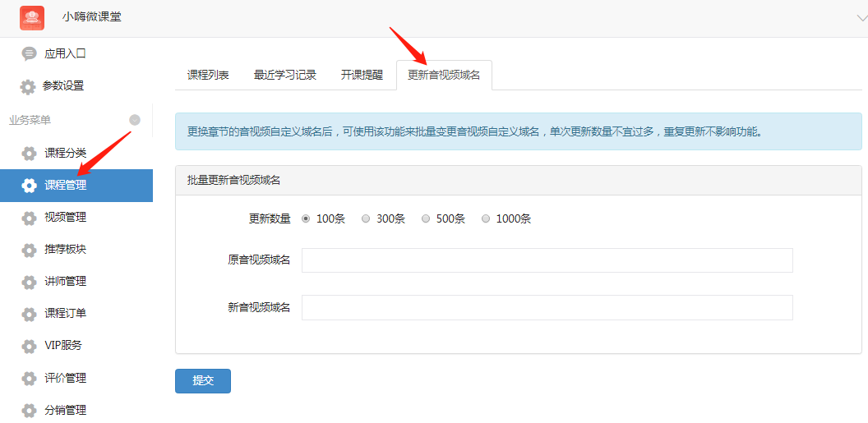
Task: Click the blue notice text about 更换章节
Action: (x=475, y=132)
